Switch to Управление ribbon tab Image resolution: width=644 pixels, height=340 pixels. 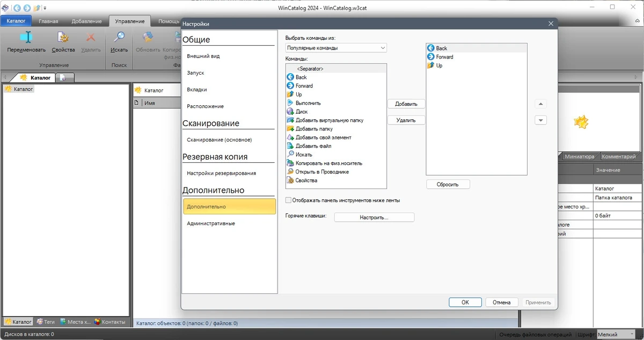pos(129,21)
